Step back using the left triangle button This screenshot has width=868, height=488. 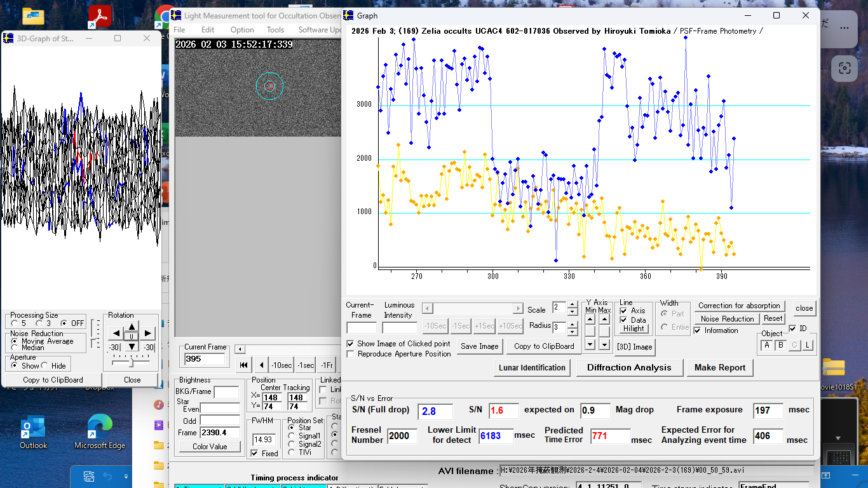click(262, 365)
